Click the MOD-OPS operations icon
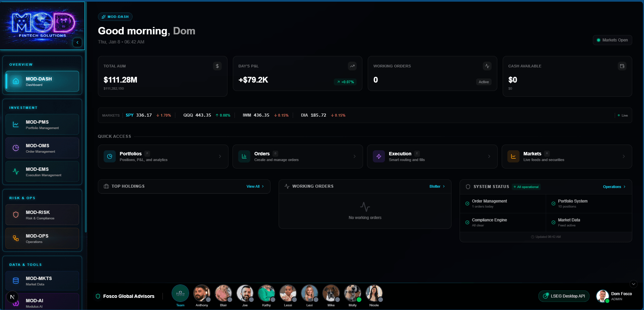Screen dimensions: 644x310 click(x=16, y=238)
